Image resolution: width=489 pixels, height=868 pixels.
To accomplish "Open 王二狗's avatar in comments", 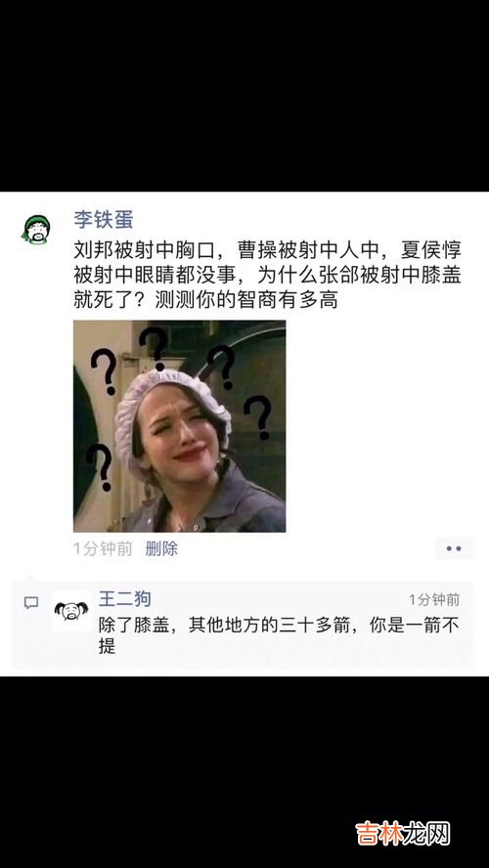I will point(71,612).
